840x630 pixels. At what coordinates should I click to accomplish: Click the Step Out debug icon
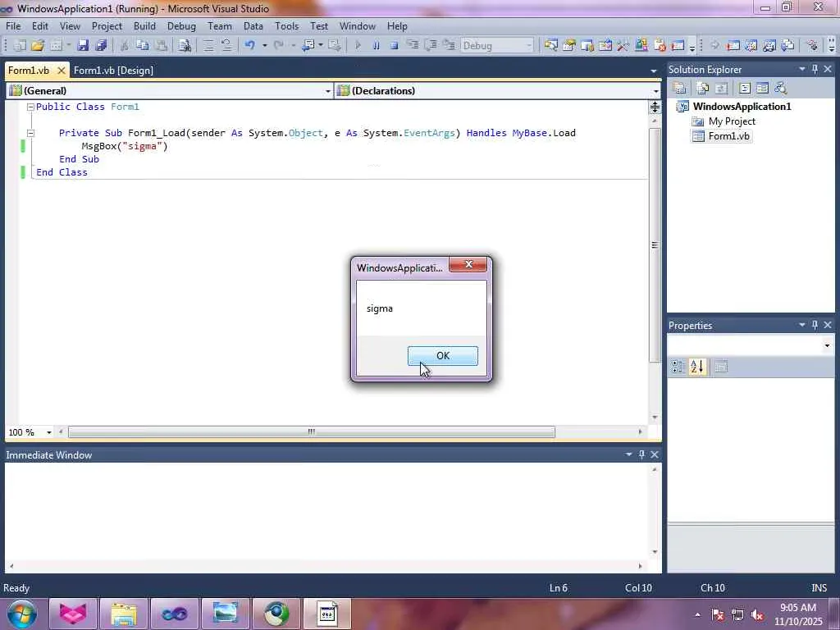tap(449, 46)
